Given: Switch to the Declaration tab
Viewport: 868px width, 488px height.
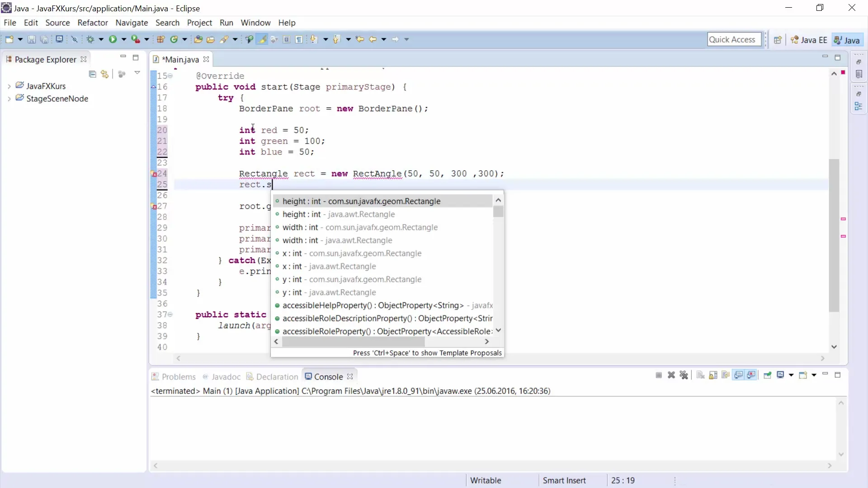Looking at the screenshot, I should click(272, 377).
